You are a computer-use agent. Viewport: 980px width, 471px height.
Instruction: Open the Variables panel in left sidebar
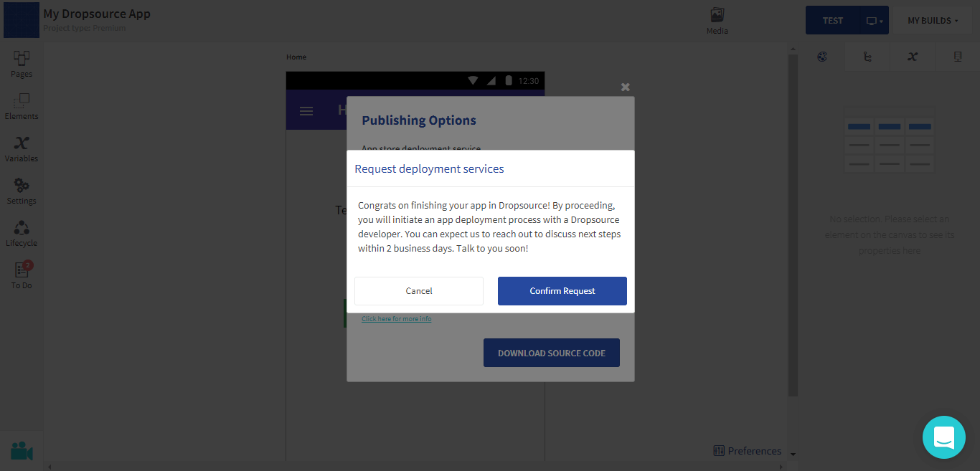[22, 148]
